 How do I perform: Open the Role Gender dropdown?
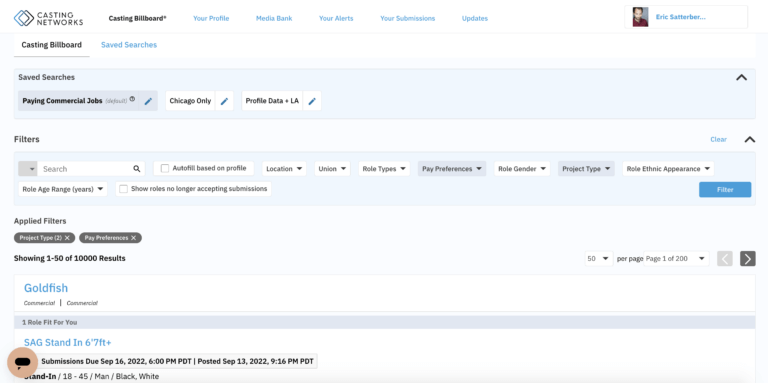click(x=522, y=169)
